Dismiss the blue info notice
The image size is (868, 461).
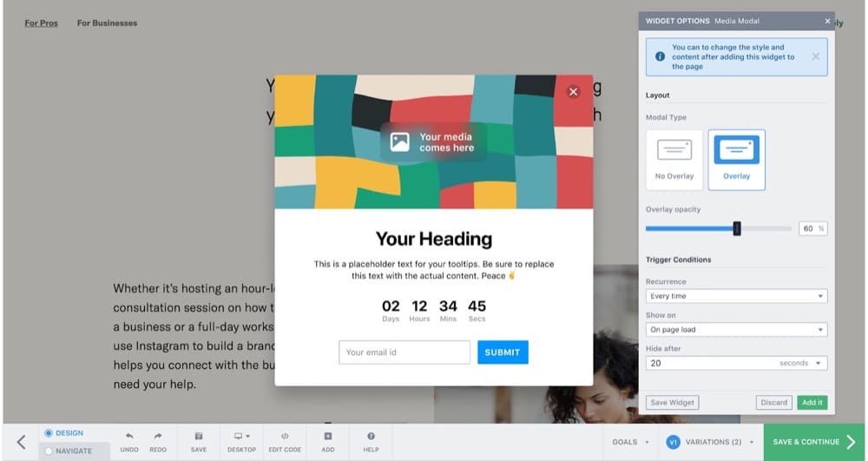[815, 56]
